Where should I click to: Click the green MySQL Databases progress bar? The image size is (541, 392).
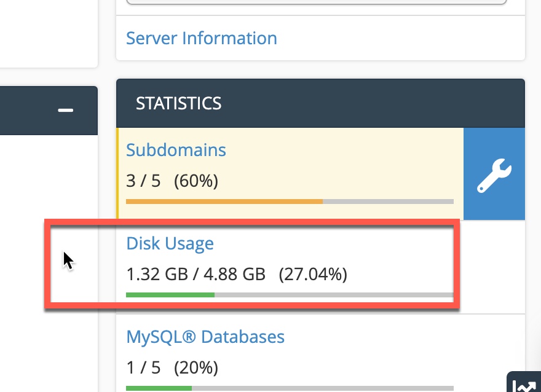coord(159,388)
